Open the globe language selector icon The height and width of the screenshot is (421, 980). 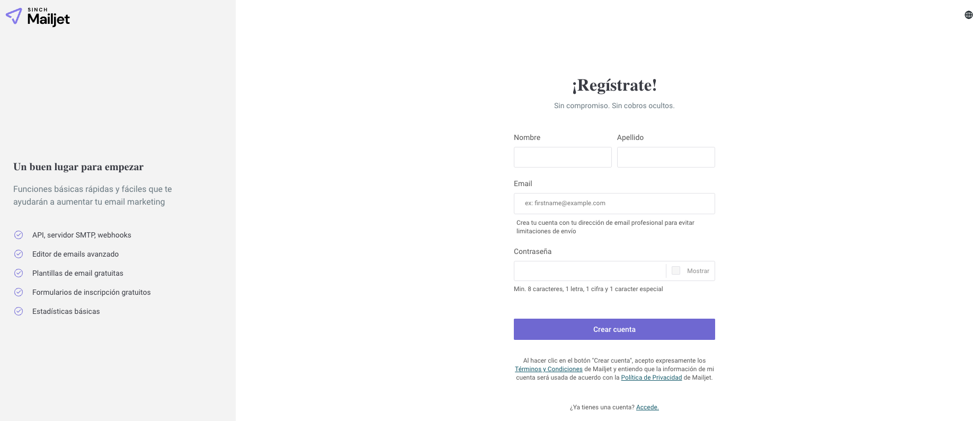pyautogui.click(x=968, y=15)
